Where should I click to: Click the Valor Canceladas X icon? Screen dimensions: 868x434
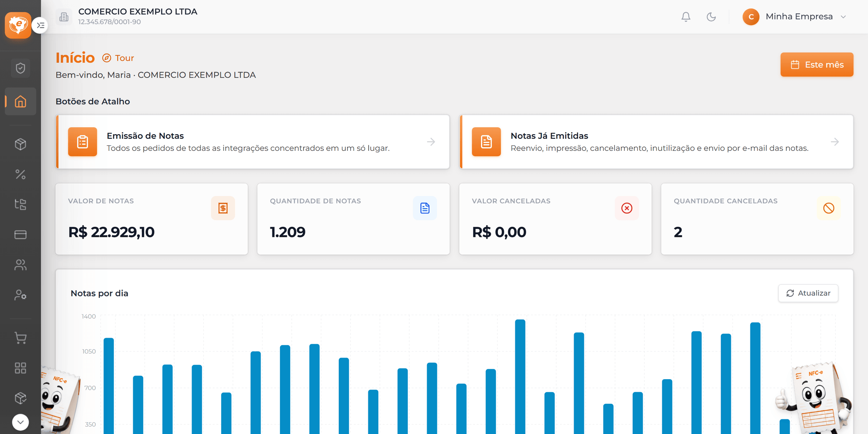point(627,208)
